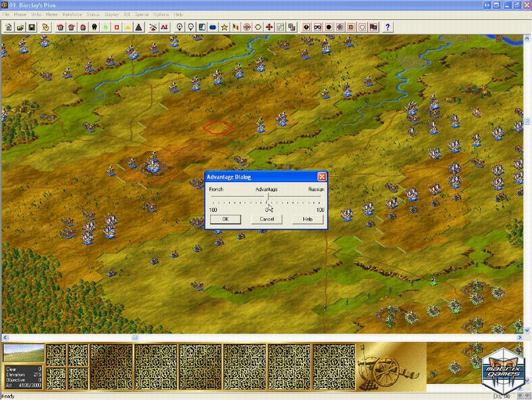This screenshot has height=400, width=532.
Task: Click the binoculars toolbar icon
Action: click(317, 27)
